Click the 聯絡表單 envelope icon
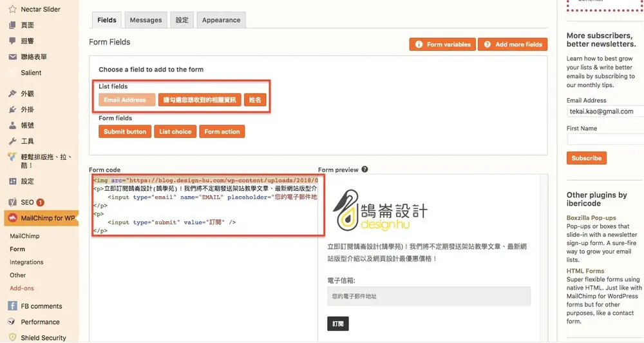The height and width of the screenshot is (343, 644). (x=12, y=57)
